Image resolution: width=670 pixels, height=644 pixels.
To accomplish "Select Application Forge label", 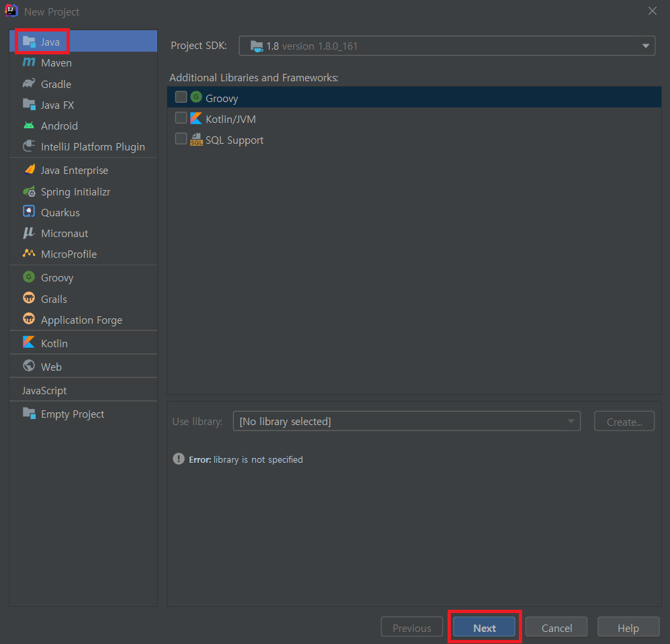I will coord(81,320).
